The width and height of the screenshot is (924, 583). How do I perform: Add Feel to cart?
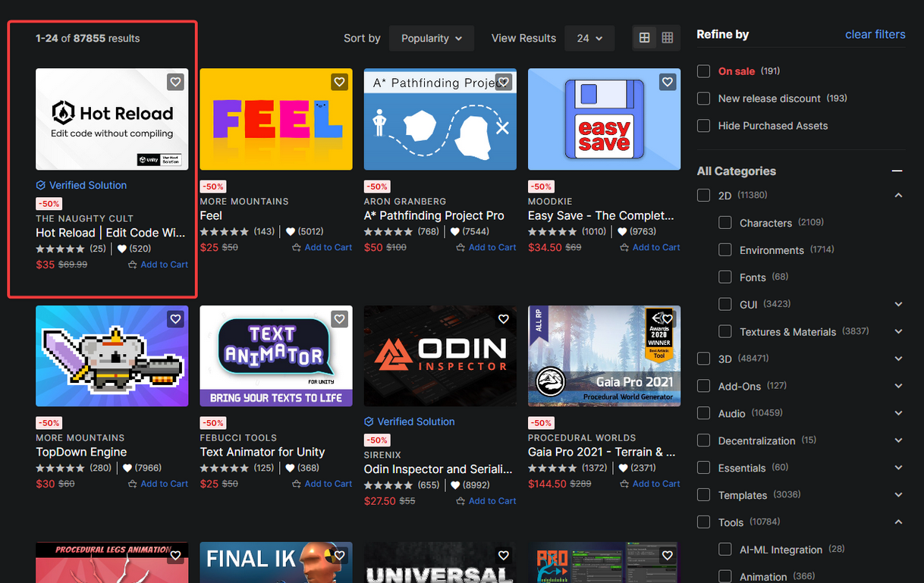pyautogui.click(x=322, y=247)
